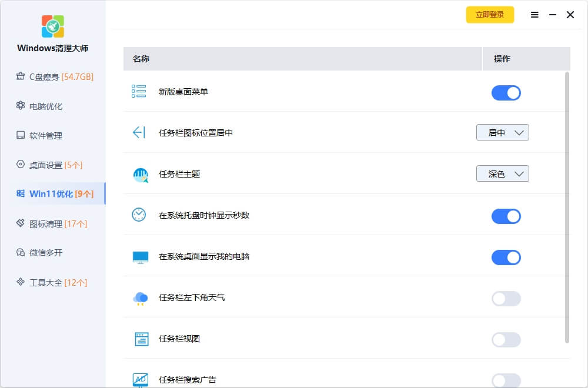The image size is (588, 388).
Task: Turn off 在系统托盘时钟显示秒数 switch
Action: (506, 216)
